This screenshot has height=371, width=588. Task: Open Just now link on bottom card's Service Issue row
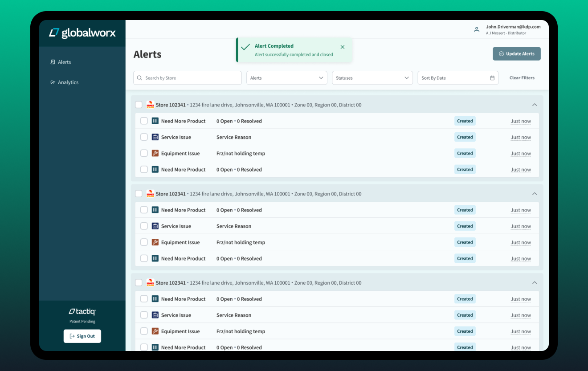[521, 315]
